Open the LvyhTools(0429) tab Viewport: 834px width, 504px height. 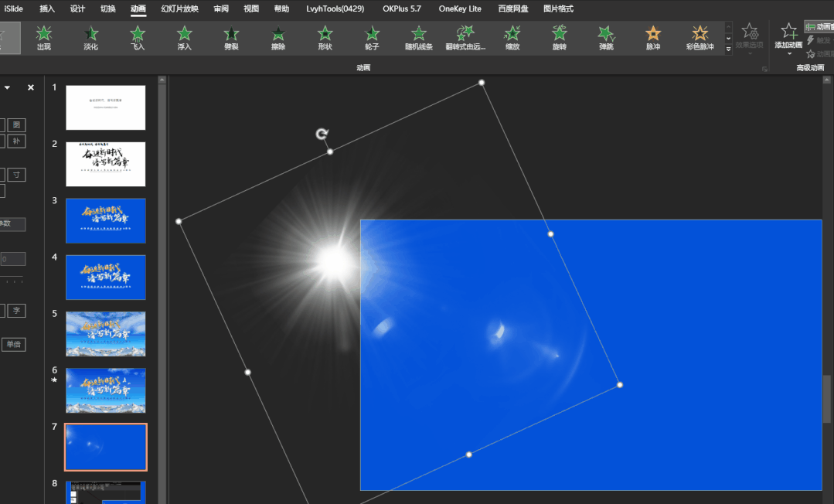click(x=335, y=9)
